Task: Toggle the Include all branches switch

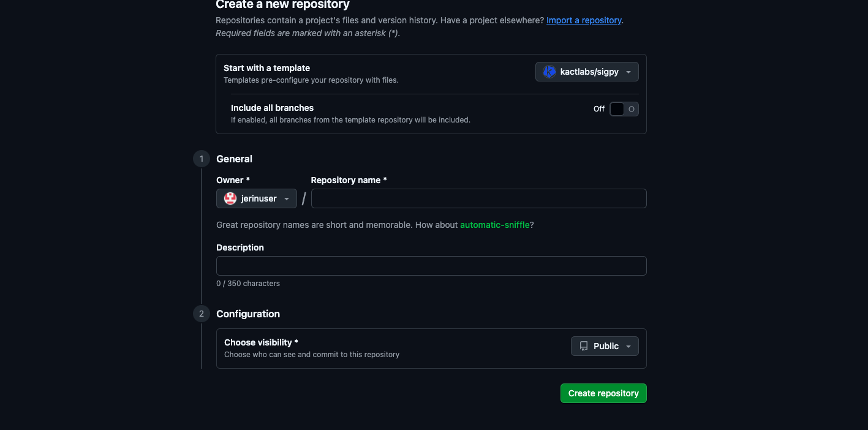Action: pyautogui.click(x=624, y=109)
